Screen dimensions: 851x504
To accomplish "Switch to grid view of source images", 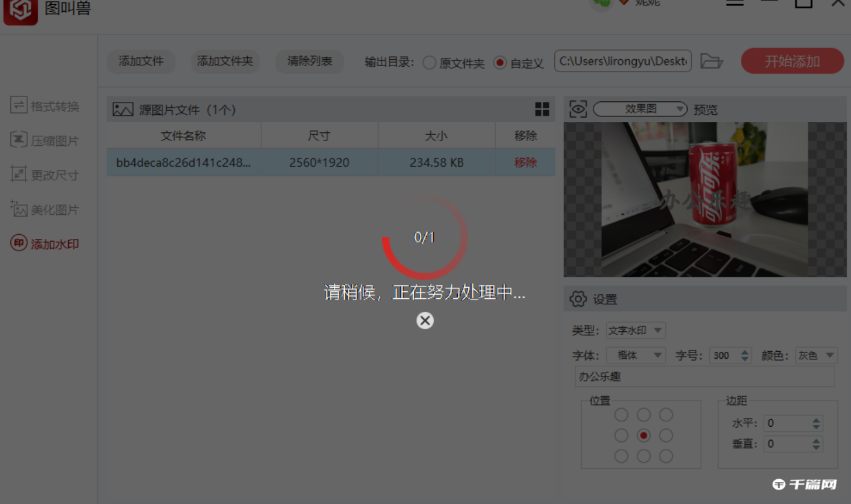I will [x=542, y=108].
